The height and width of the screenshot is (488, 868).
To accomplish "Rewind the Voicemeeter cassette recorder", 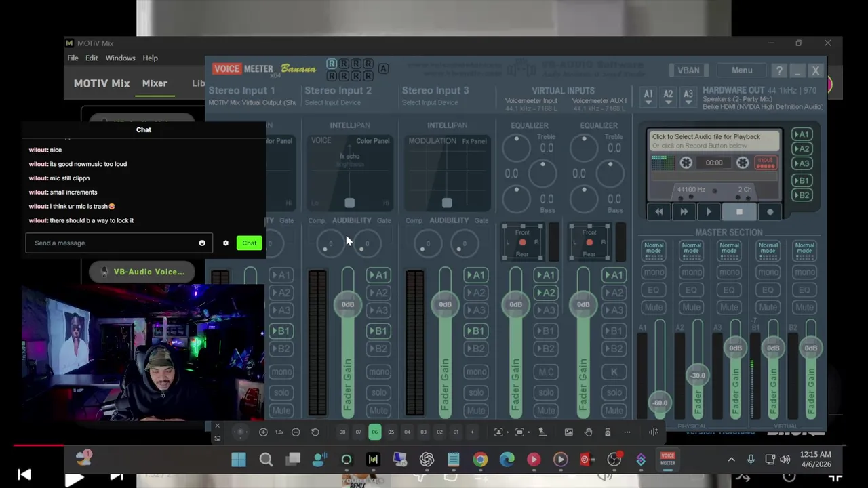I will [x=658, y=212].
